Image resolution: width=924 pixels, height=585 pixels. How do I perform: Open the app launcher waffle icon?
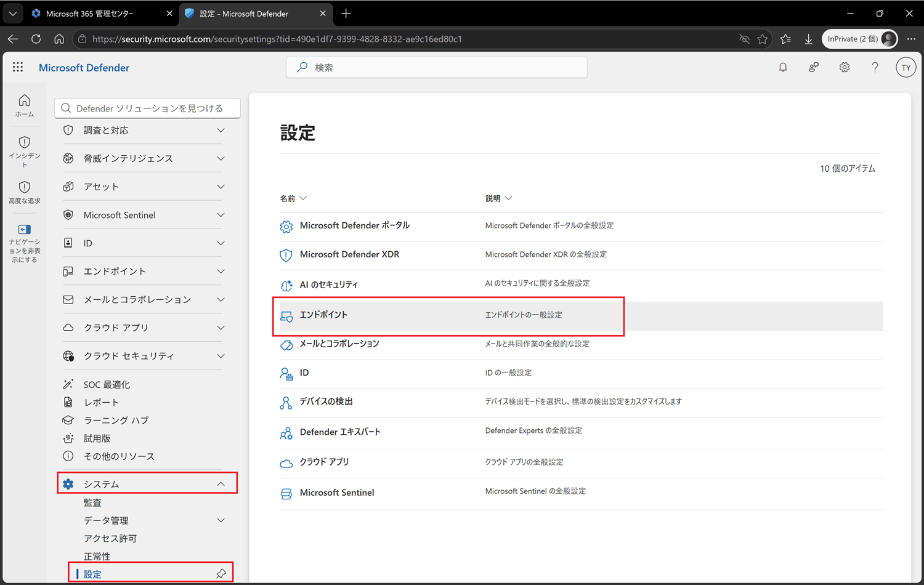point(18,67)
